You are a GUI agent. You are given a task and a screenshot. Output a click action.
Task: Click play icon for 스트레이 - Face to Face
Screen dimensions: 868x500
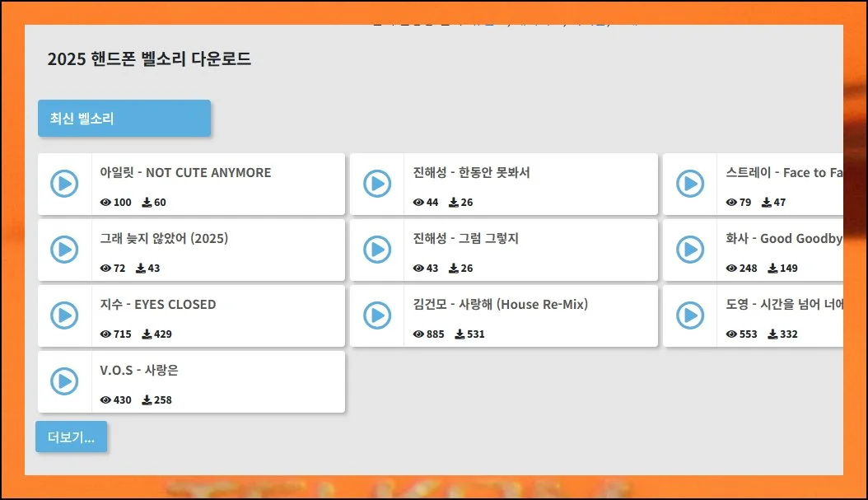690,183
